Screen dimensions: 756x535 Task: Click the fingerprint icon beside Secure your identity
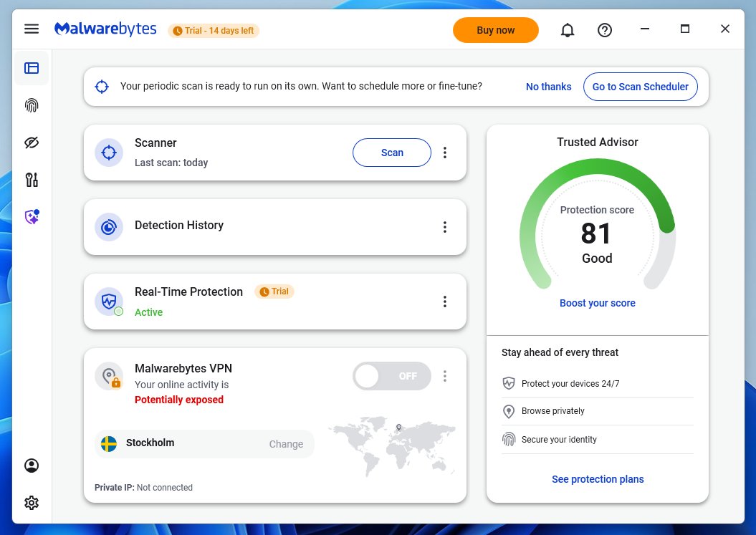tap(509, 439)
